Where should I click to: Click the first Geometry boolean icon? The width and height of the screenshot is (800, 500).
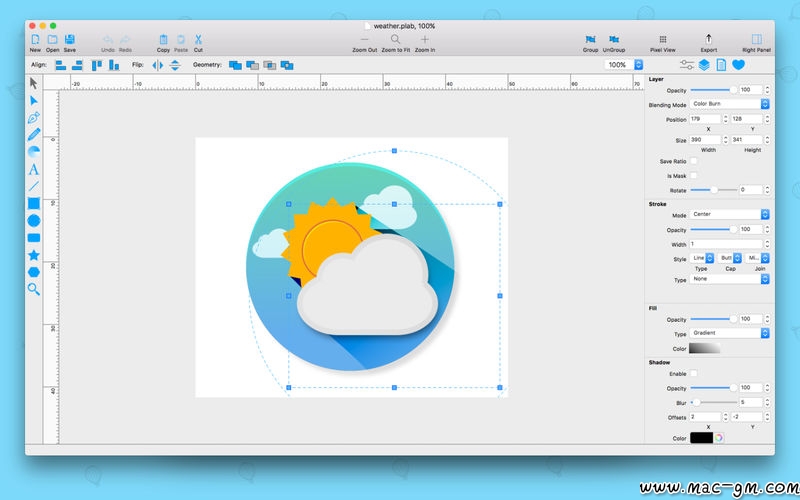tap(235, 65)
